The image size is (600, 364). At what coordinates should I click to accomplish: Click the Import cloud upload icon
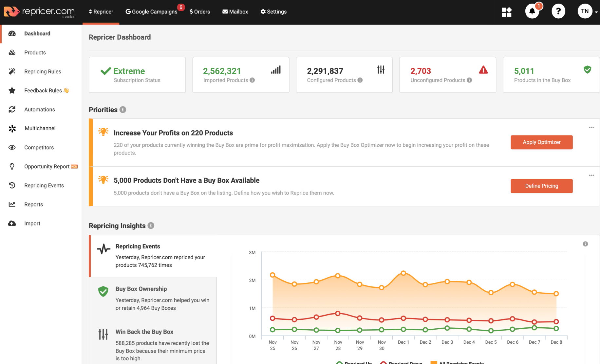12,224
